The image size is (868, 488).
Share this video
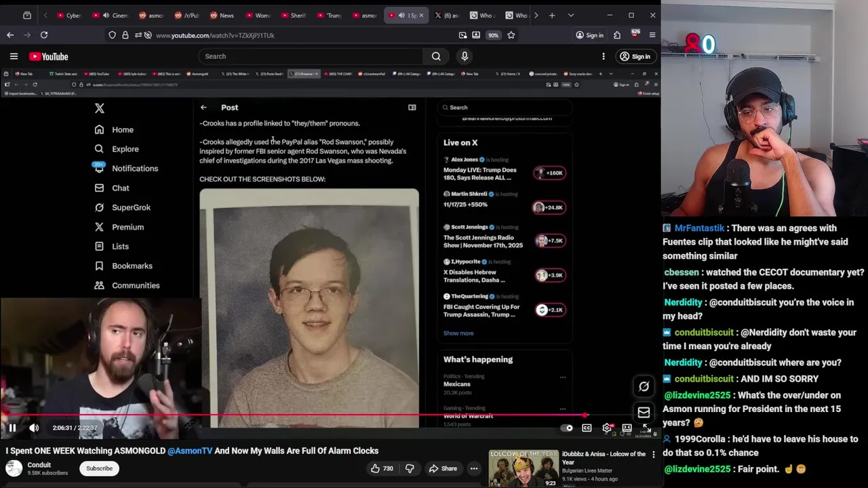443,468
